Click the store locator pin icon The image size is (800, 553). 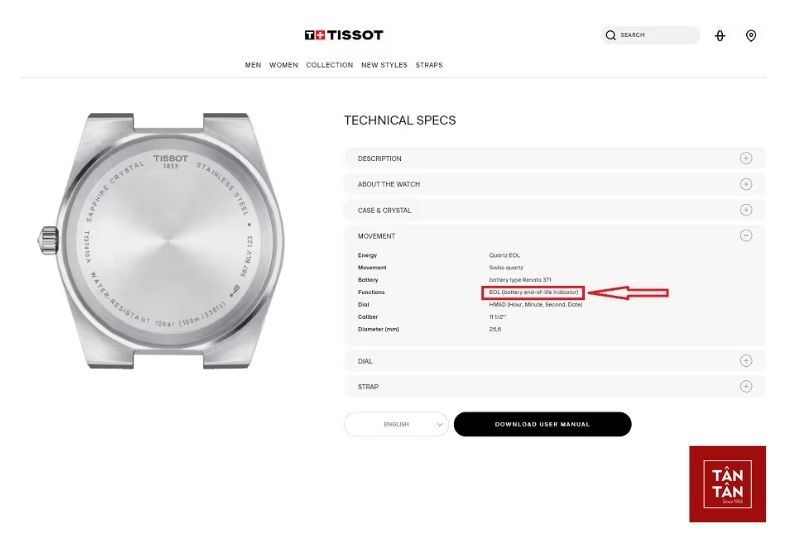pos(751,36)
